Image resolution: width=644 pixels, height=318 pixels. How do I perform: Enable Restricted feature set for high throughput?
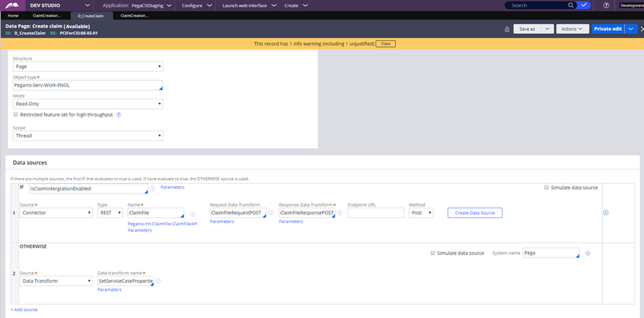coord(16,115)
